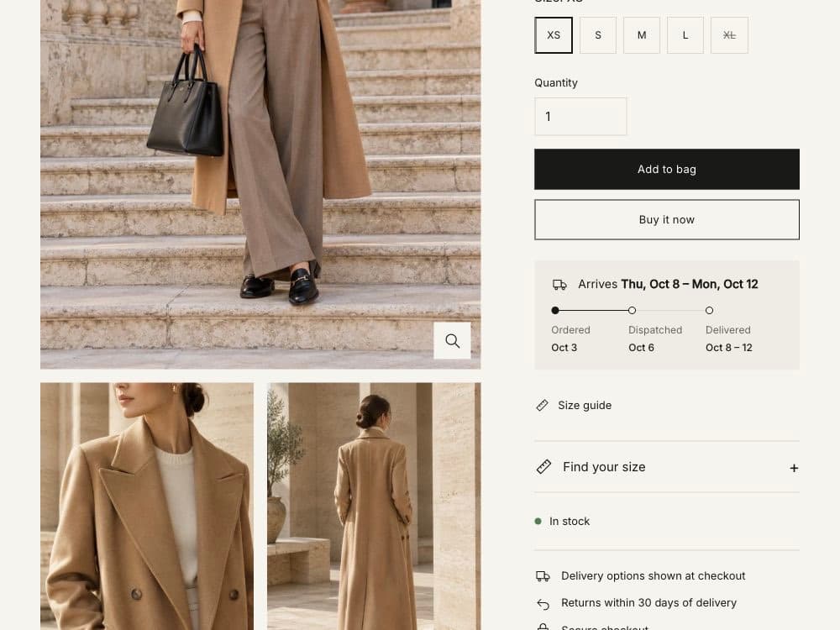The width and height of the screenshot is (840, 630).
Task: Click the 'Arrives Thu, Oct 8 – Mon, Oct 12' text
Action: click(x=668, y=285)
